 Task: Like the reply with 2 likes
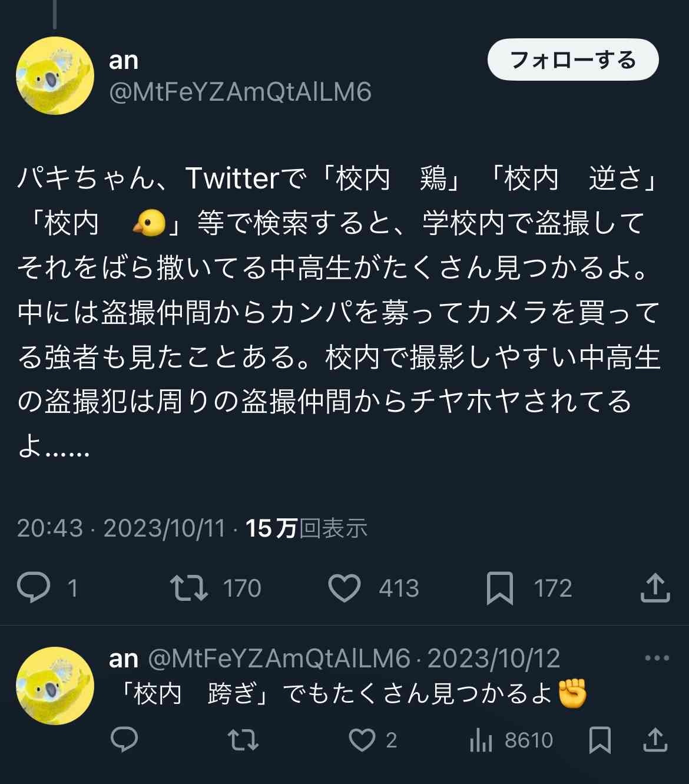pyautogui.click(x=362, y=740)
